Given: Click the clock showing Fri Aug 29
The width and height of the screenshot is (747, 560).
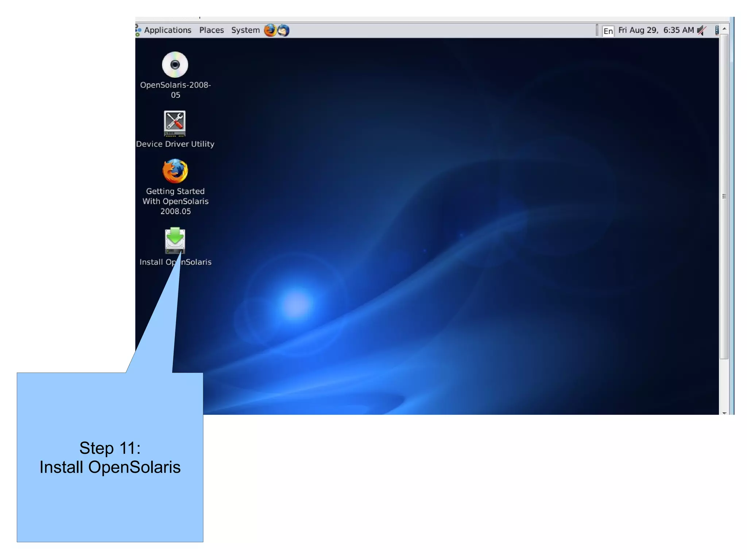Looking at the screenshot, I should pos(656,30).
